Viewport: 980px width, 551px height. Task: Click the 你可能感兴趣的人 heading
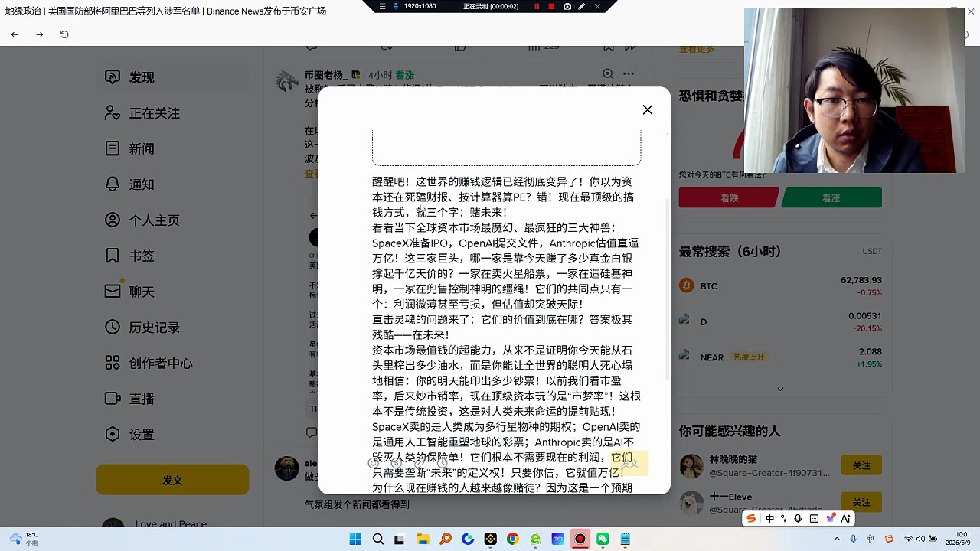coord(729,431)
